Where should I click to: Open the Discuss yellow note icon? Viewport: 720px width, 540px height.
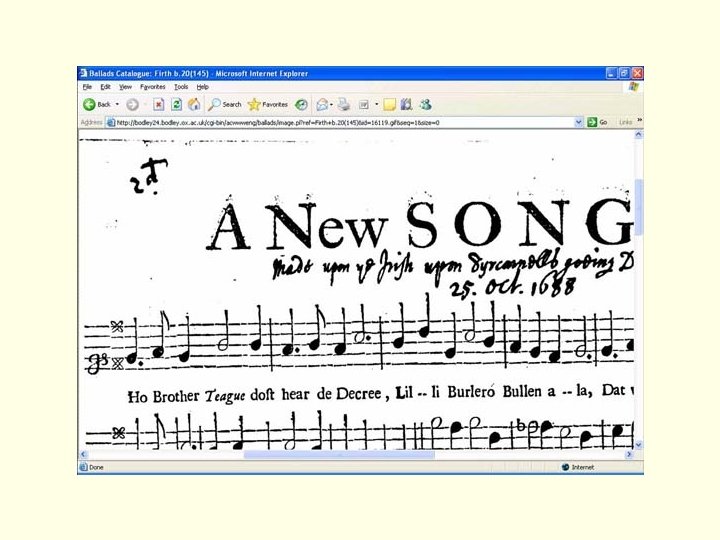[x=389, y=105]
